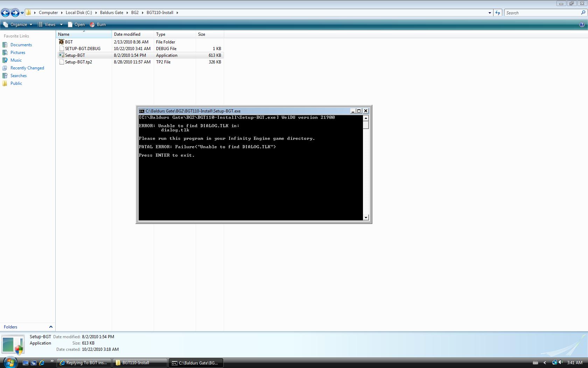Click the console window system menu icon
The width and height of the screenshot is (588, 368).
click(x=142, y=111)
